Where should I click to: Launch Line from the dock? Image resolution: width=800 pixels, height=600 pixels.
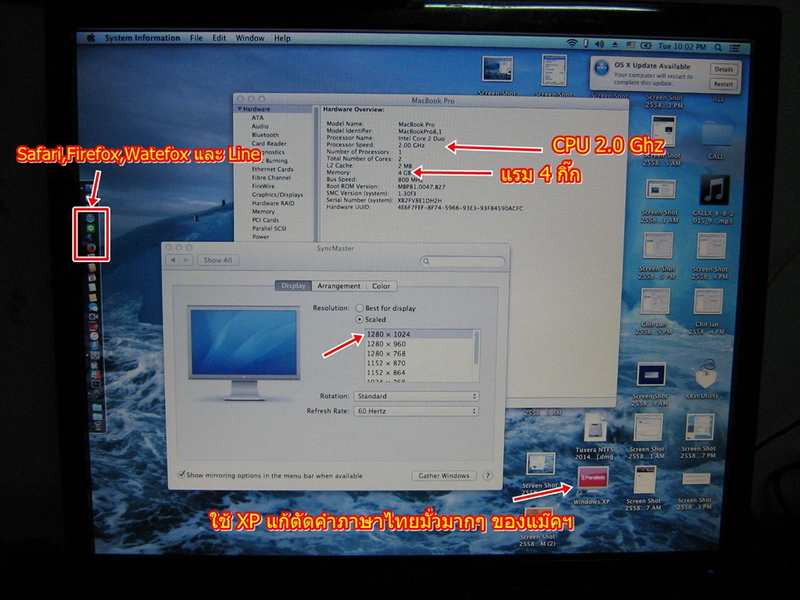[90, 228]
